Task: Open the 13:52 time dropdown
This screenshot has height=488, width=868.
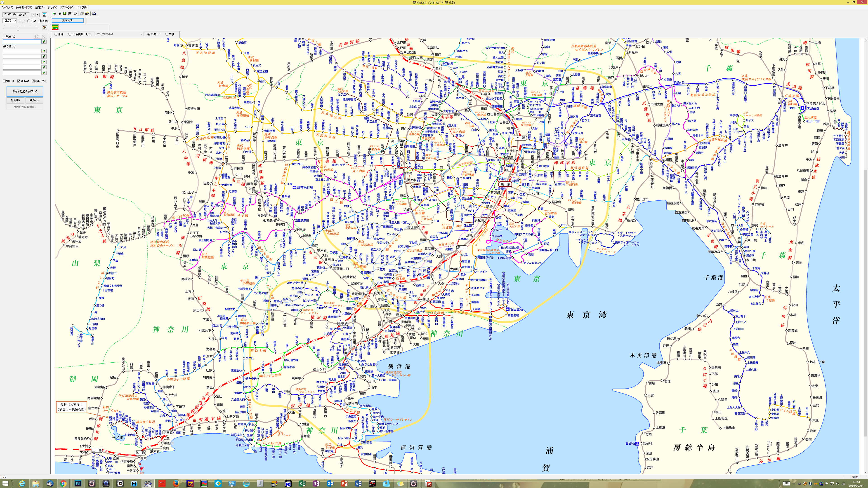Action: coord(14,21)
